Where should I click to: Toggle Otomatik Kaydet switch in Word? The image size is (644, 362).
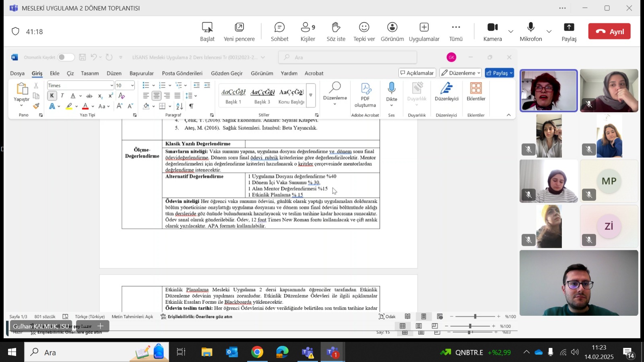[66, 58]
